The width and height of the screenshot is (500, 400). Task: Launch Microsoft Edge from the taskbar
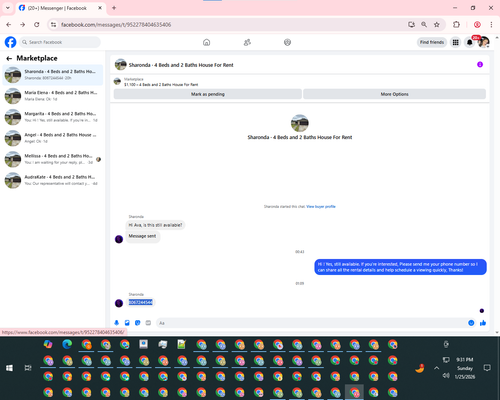[x=67, y=344]
